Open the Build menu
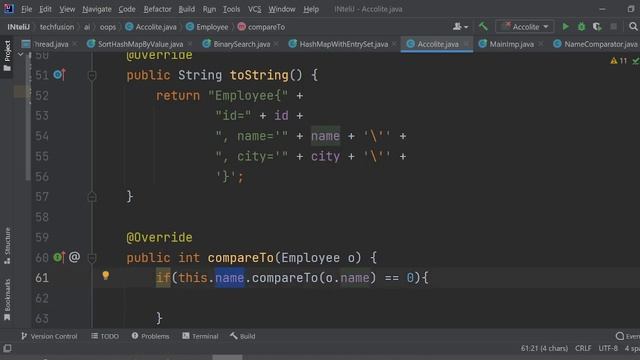 187,9
